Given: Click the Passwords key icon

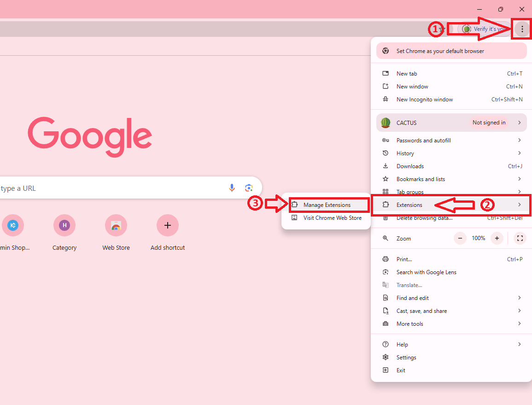Looking at the screenshot, I should tap(386, 140).
